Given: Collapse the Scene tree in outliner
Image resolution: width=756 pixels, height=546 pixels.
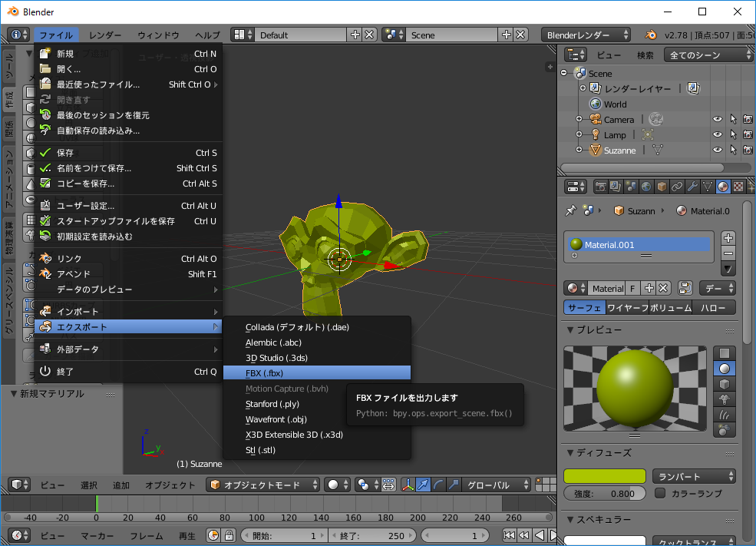Looking at the screenshot, I should point(564,73).
